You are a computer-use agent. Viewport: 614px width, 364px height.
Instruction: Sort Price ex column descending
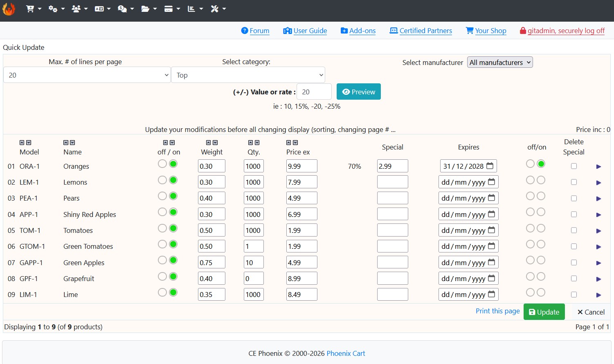(295, 143)
